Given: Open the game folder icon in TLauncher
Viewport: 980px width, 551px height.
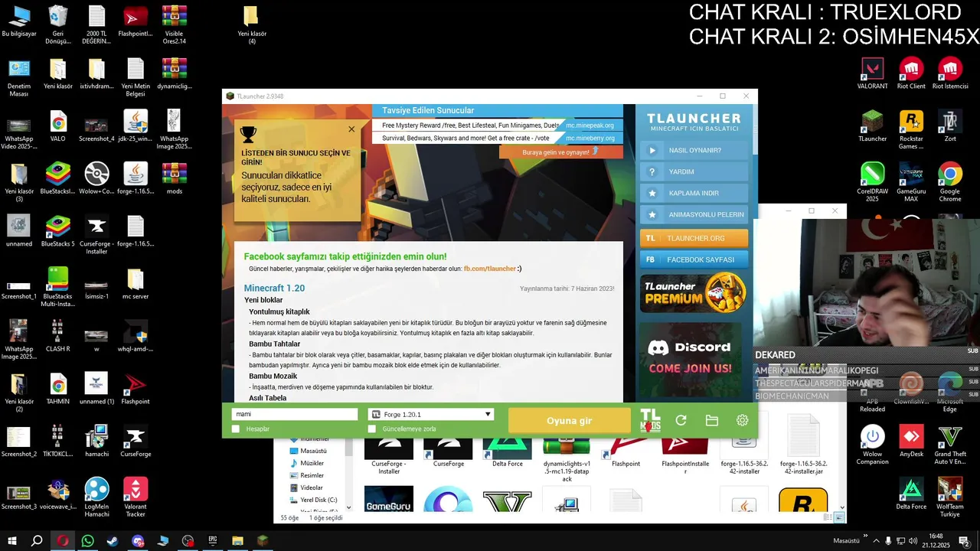Looking at the screenshot, I should tap(711, 420).
